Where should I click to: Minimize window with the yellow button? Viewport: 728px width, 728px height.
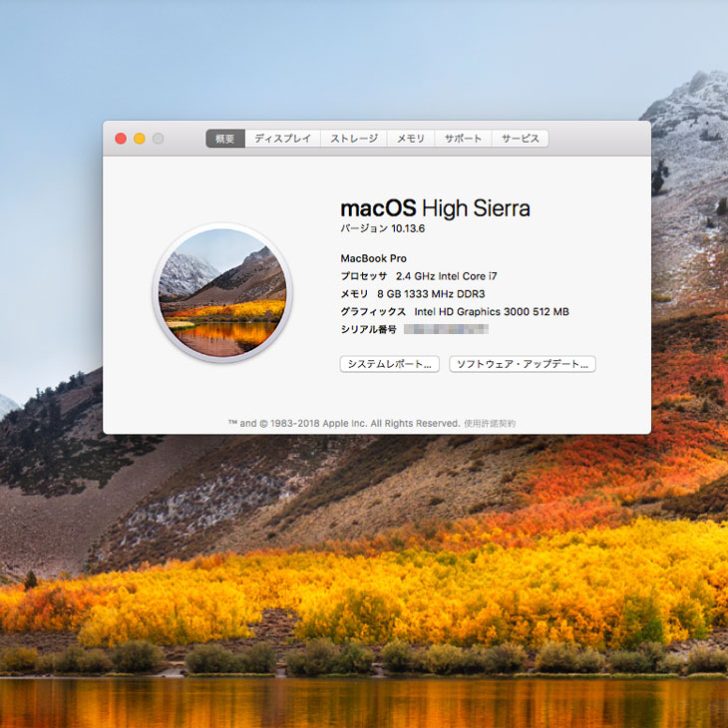click(140, 139)
